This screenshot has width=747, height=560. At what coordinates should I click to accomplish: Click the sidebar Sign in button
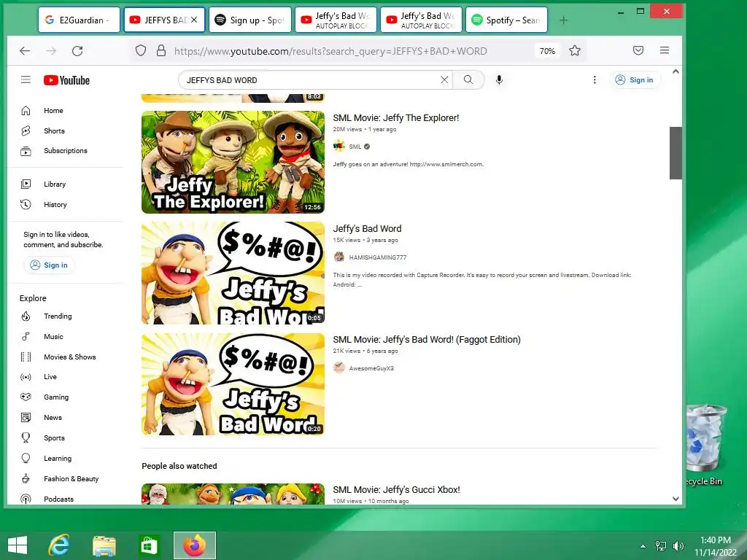[49, 265]
